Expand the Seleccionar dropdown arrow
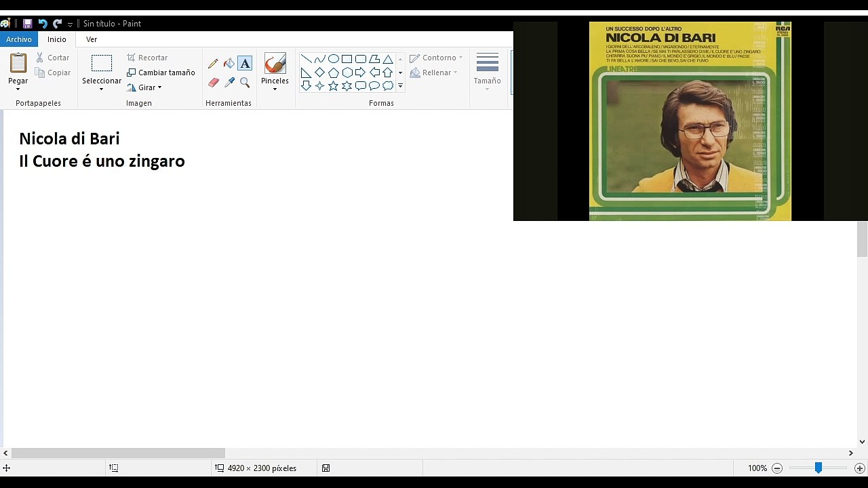This screenshot has height=488, width=868. click(x=102, y=89)
